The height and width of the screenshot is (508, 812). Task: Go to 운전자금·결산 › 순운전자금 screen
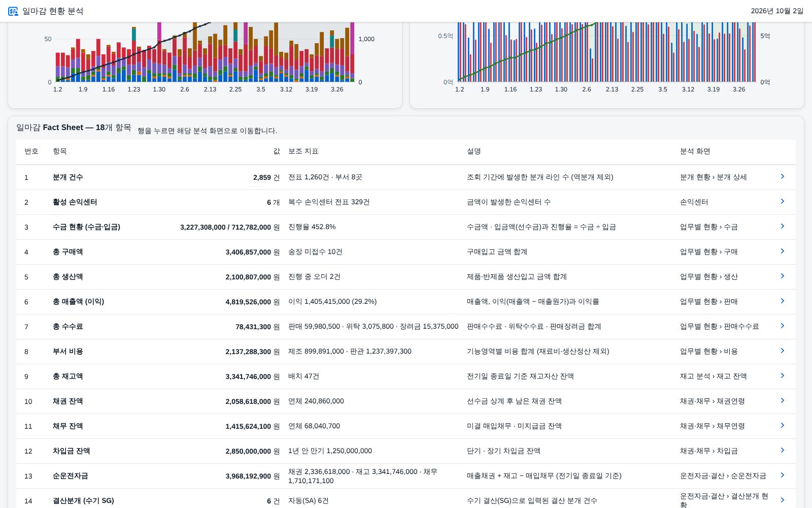click(723, 476)
